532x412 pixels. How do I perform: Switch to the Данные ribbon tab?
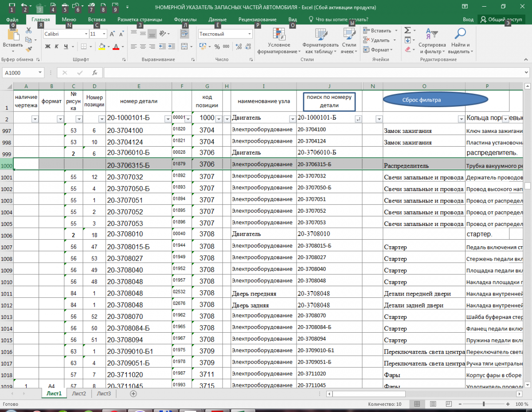218,19
